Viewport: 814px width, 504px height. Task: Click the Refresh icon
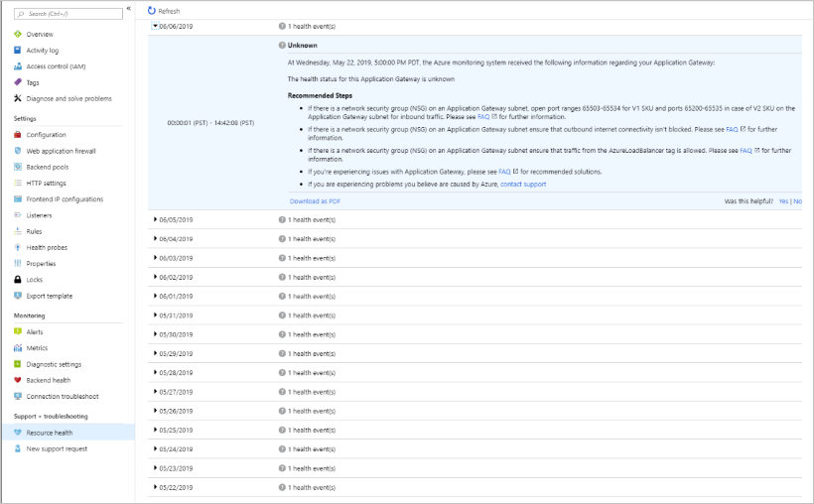click(x=151, y=11)
